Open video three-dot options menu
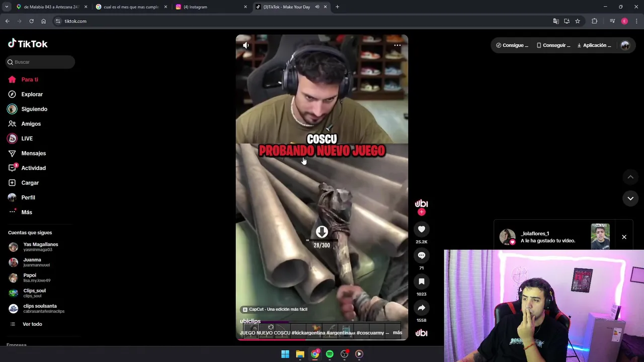The width and height of the screenshot is (644, 362). [397, 45]
